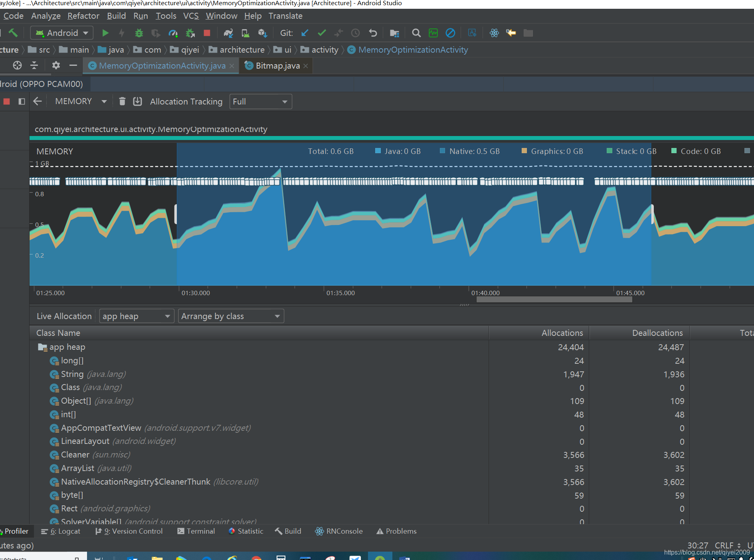Open the Code menu
754x560 pixels.
(x=14, y=16)
